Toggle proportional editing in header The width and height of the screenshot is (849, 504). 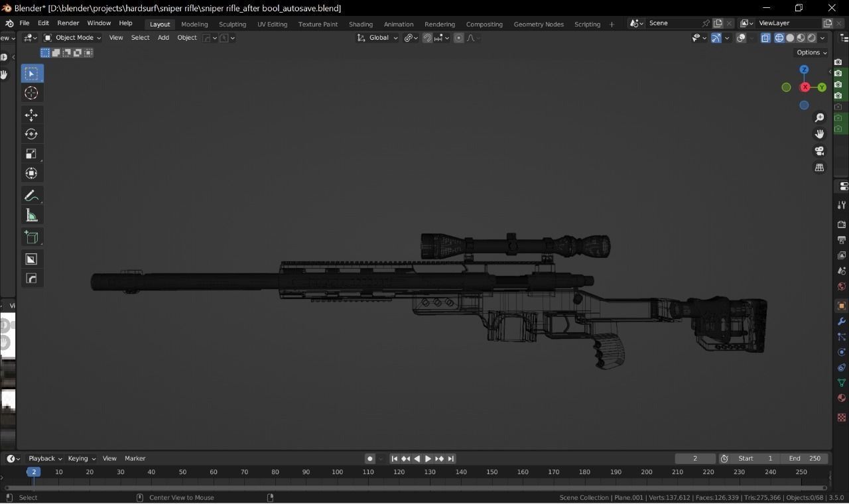[x=458, y=38]
